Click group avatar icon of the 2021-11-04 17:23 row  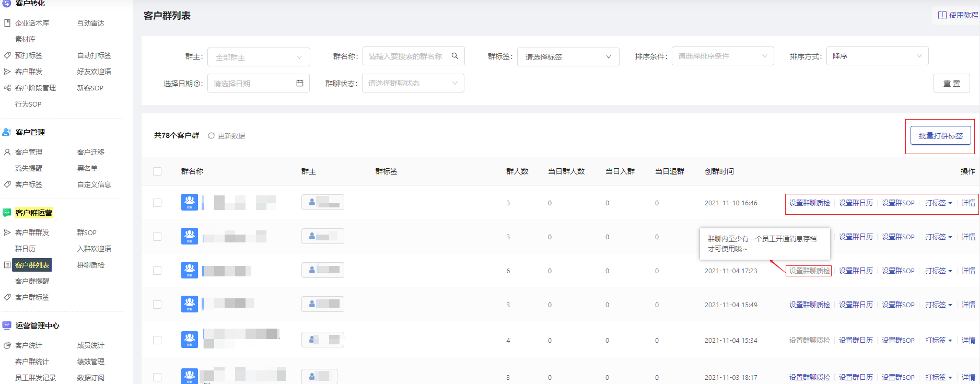point(190,270)
